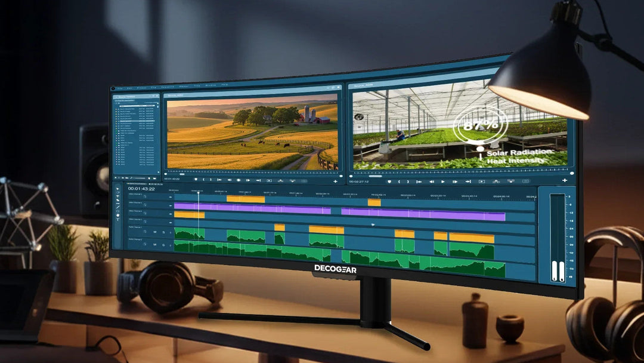644x363 pixels.
Task: Click the playhead marker at 00:01:43:22
Action: [199, 194]
